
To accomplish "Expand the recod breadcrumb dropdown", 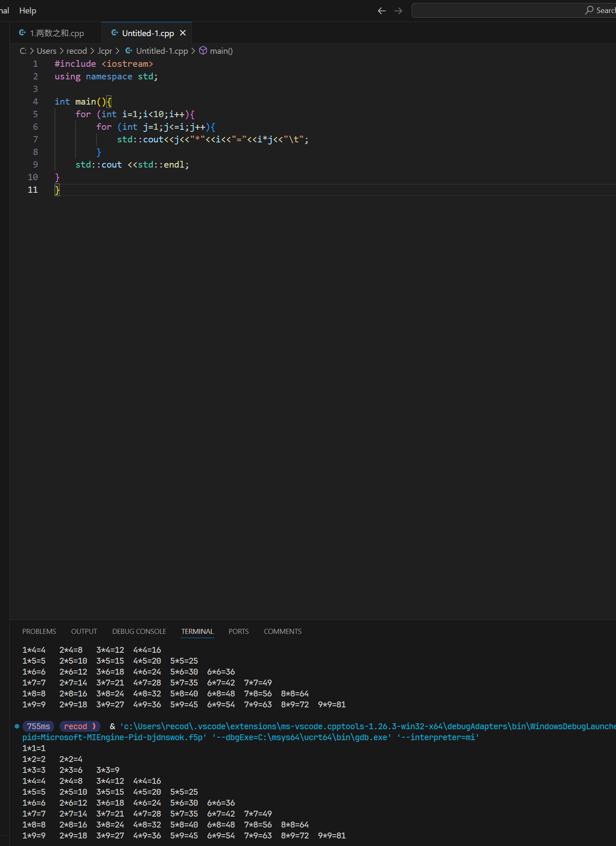I will tap(76, 51).
